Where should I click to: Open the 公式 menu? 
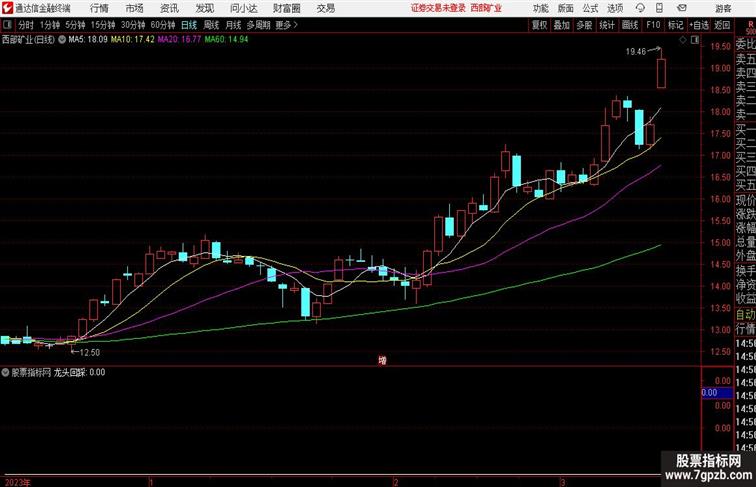click(x=590, y=8)
